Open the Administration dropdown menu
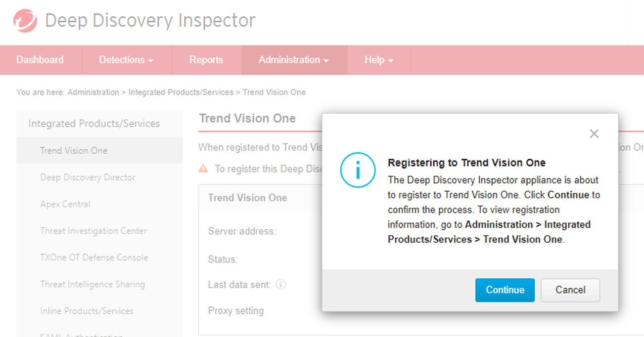This screenshot has height=337, width=644. click(294, 60)
